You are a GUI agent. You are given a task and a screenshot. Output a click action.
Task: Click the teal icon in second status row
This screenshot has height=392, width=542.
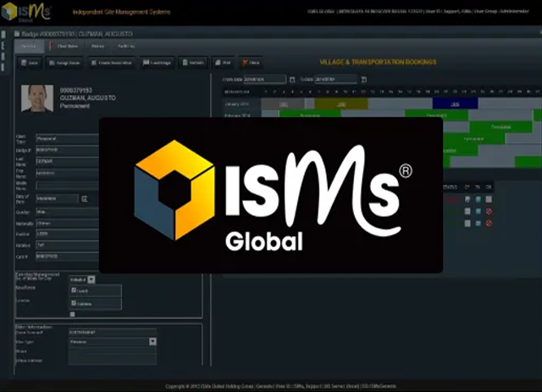coord(478,211)
